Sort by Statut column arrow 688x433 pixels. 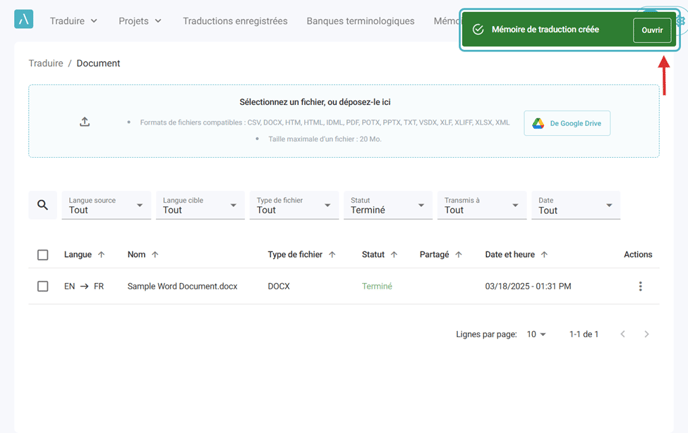click(x=394, y=255)
